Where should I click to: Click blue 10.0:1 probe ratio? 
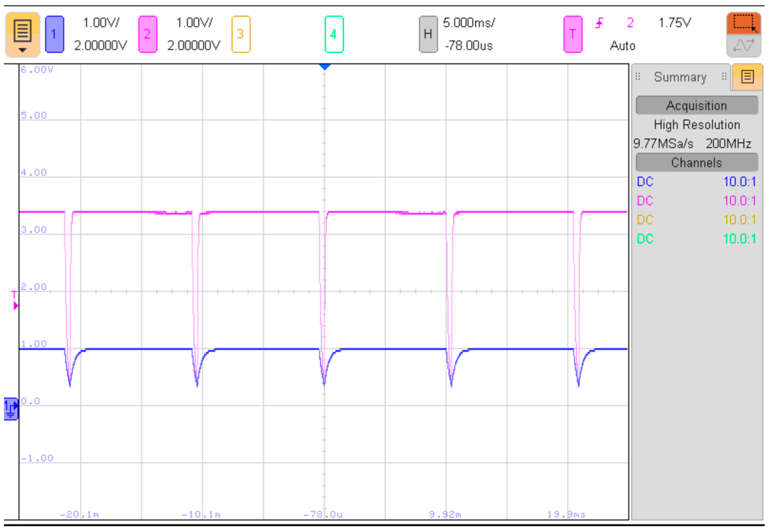(x=739, y=182)
